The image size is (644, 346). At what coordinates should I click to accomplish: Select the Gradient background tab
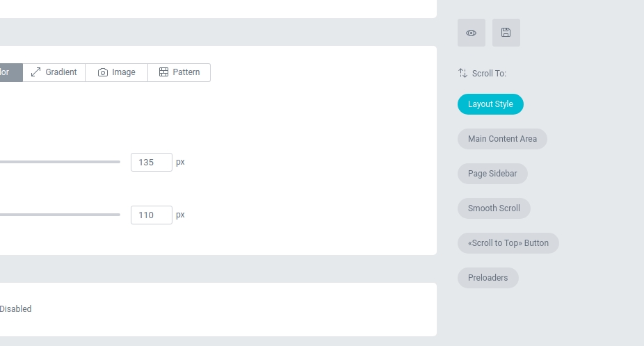point(54,72)
